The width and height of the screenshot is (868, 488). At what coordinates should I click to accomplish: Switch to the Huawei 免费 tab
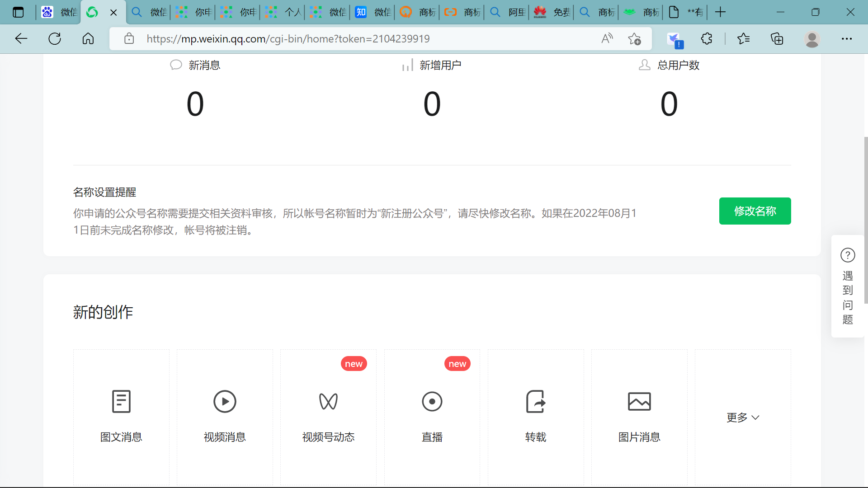click(x=551, y=12)
